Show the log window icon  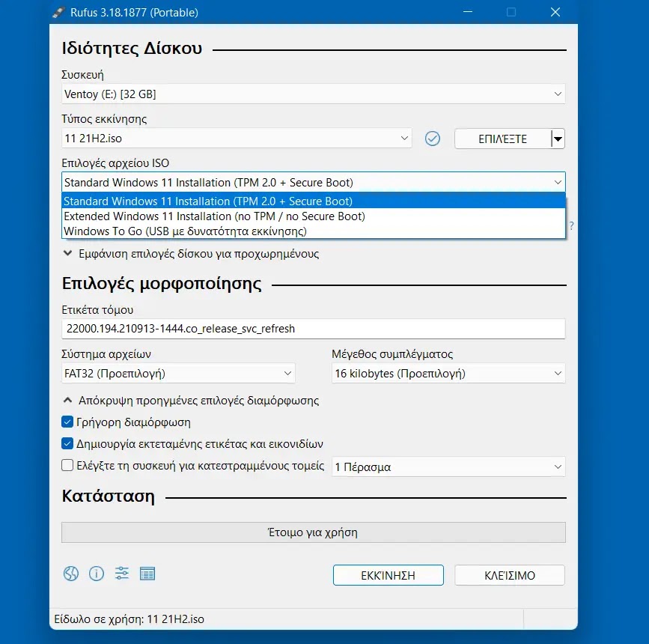147,574
